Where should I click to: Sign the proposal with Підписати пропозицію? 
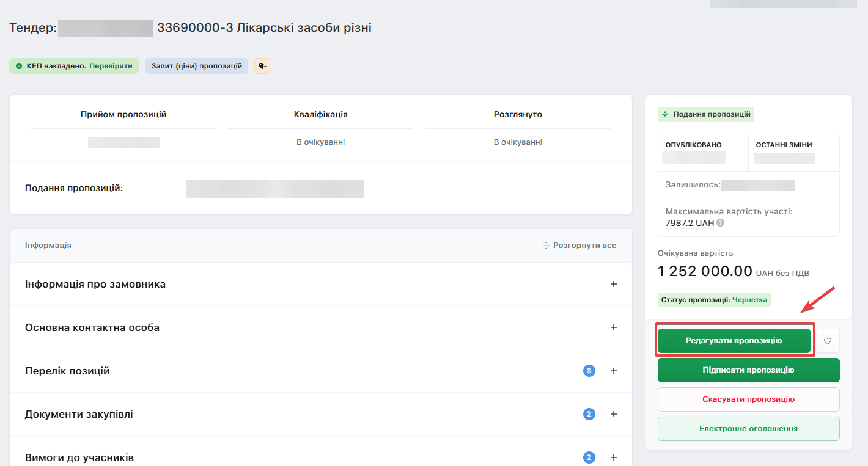pyautogui.click(x=748, y=370)
